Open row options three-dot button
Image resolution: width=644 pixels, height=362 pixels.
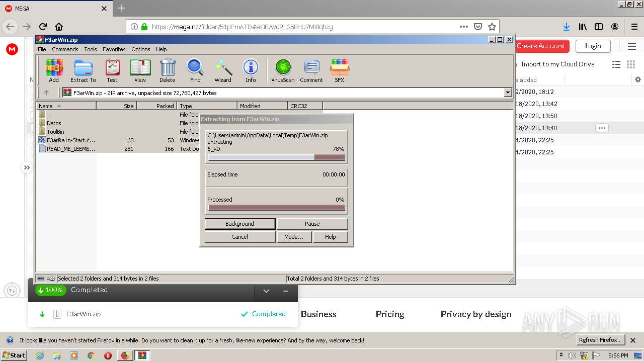pyautogui.click(x=602, y=128)
